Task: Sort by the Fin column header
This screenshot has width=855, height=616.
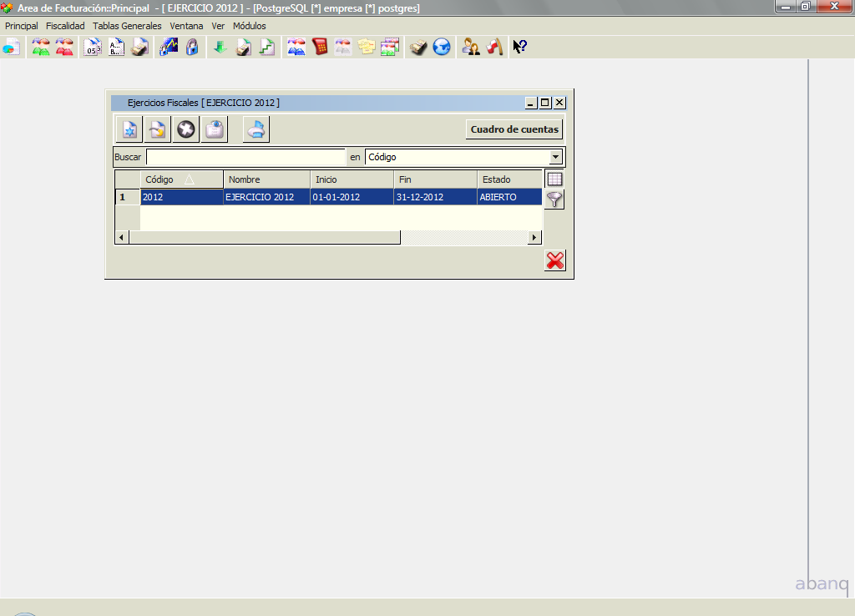Action: 435,179
